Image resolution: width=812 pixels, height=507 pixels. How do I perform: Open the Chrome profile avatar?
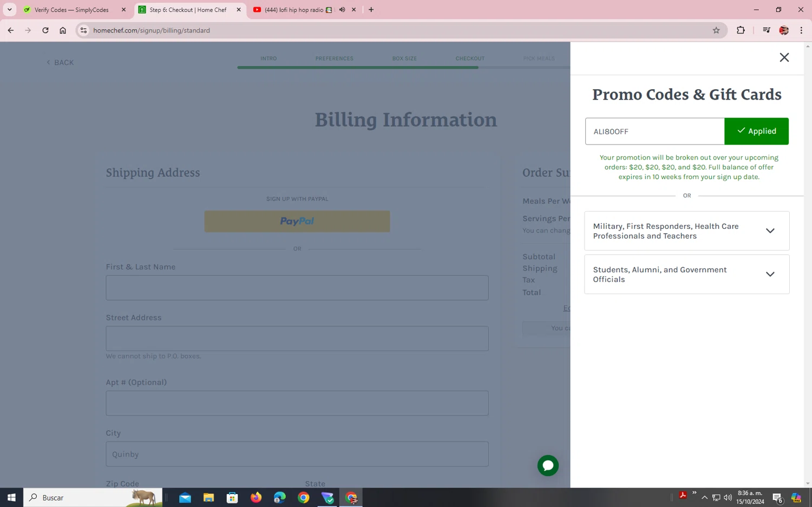tap(784, 30)
